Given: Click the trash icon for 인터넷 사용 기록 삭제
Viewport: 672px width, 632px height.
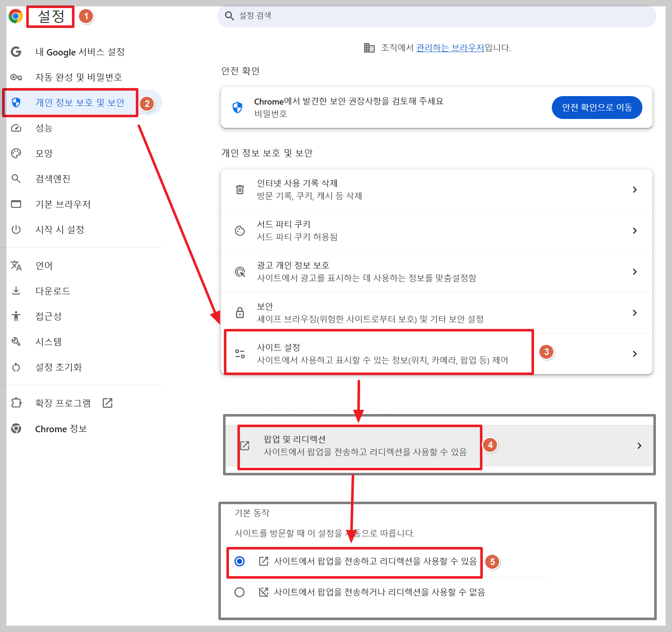Looking at the screenshot, I should click(x=240, y=189).
